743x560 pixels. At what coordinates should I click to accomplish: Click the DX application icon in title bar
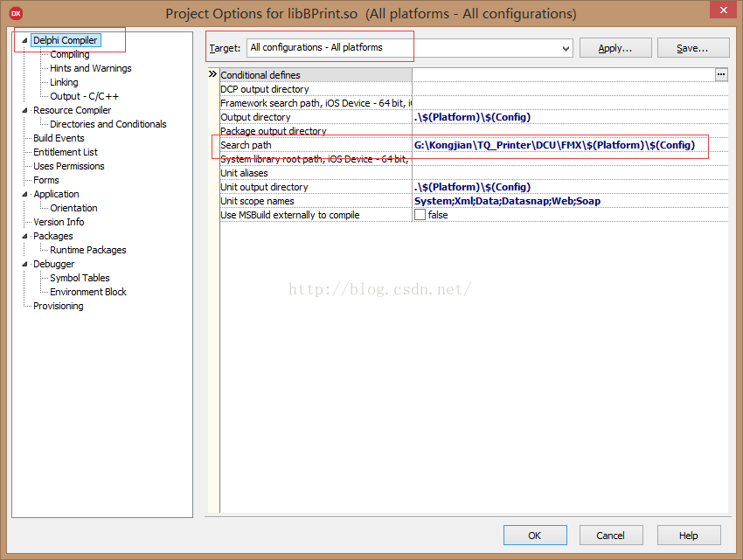pos(16,13)
